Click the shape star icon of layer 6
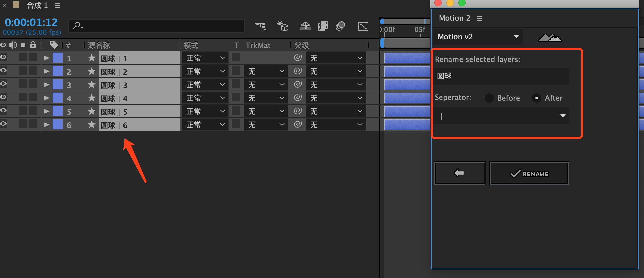644x278 pixels. (x=91, y=125)
